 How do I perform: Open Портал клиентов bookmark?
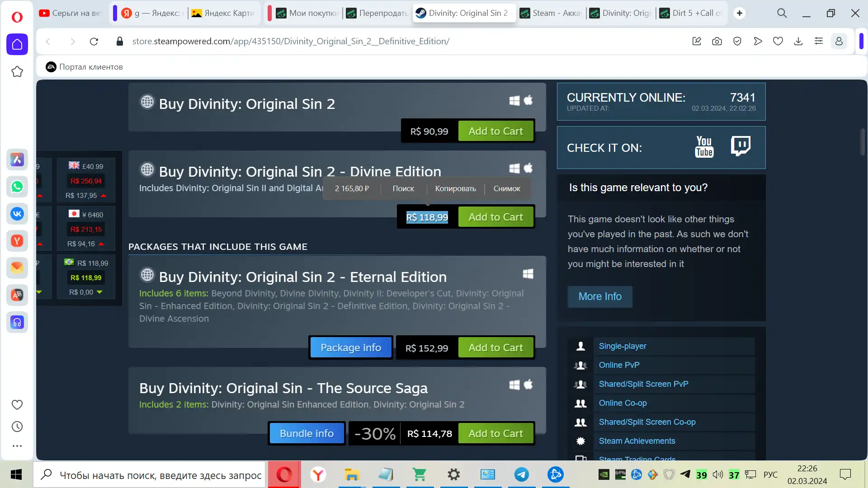[x=84, y=67]
